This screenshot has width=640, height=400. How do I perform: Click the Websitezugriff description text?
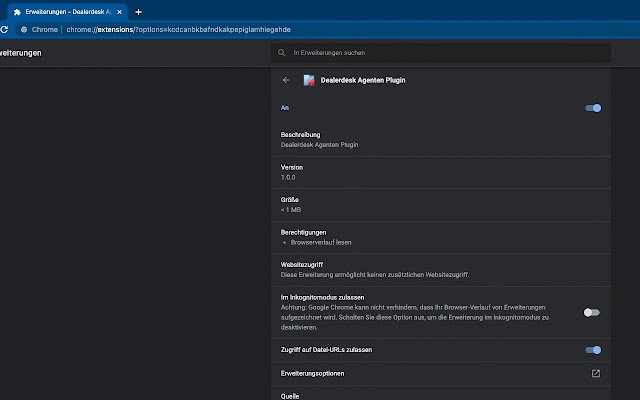375,275
